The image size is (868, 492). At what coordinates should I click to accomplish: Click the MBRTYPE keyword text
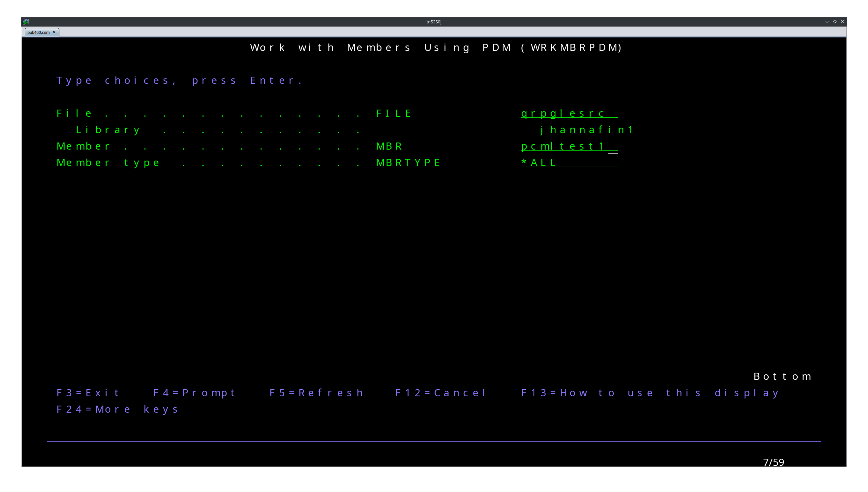tap(408, 163)
